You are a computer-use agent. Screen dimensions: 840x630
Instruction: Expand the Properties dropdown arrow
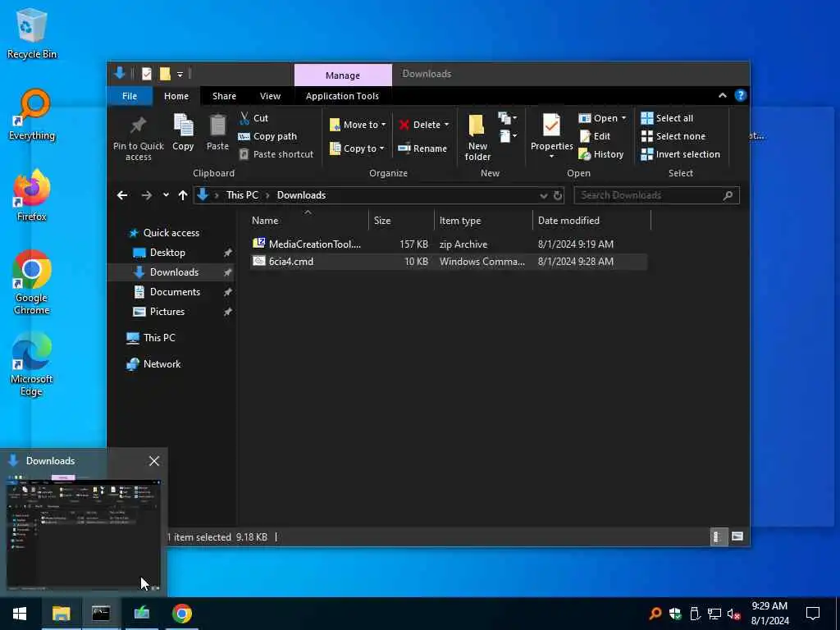pos(552,157)
